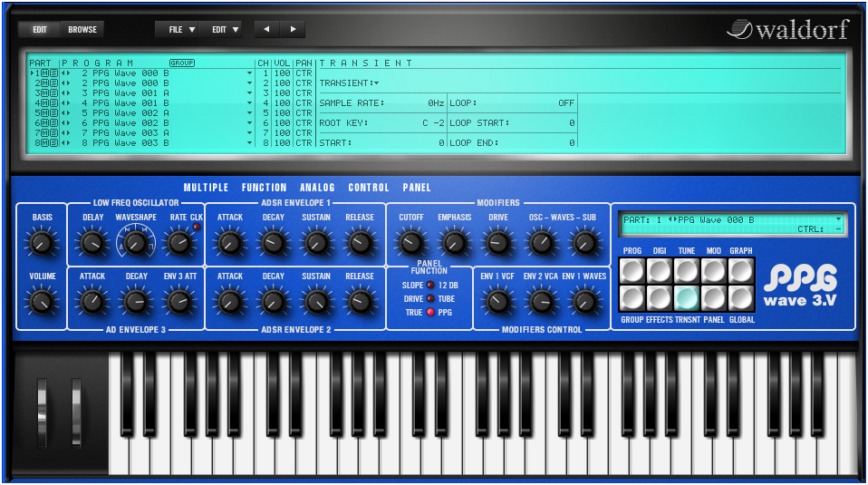Toggle the GROUP indicator in the program header
868x485 pixels.
[x=182, y=63]
